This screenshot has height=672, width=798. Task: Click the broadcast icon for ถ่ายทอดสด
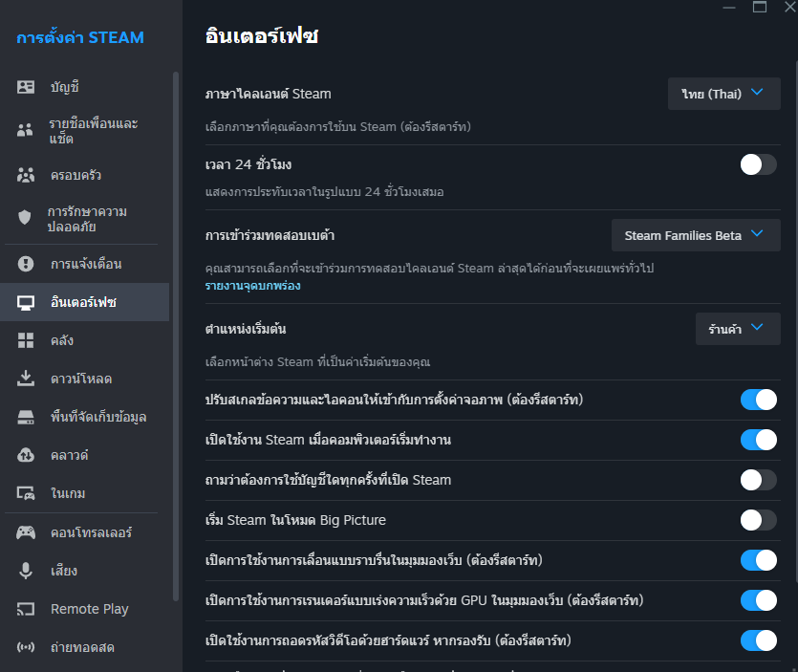pyautogui.click(x=26, y=647)
